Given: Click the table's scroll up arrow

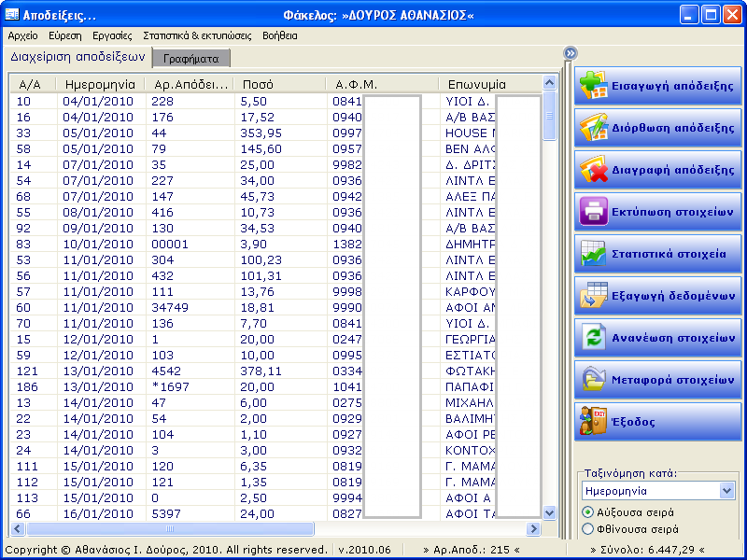Looking at the screenshot, I should pyautogui.click(x=549, y=83).
